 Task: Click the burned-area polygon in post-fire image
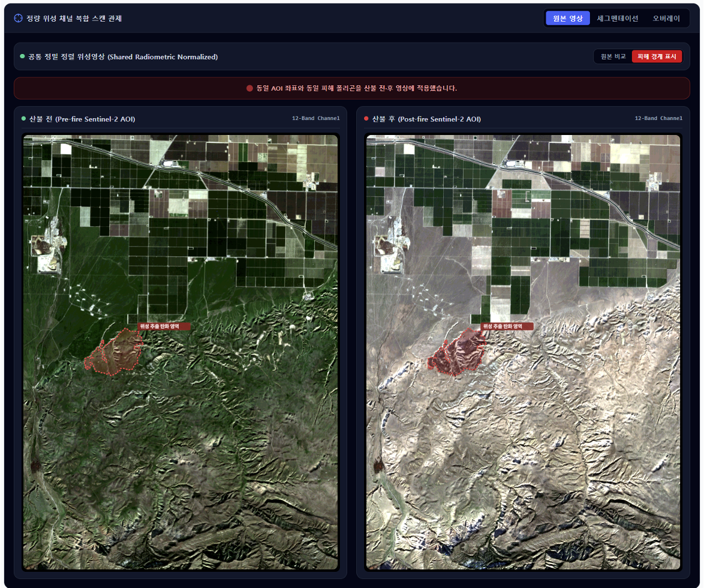456,352
